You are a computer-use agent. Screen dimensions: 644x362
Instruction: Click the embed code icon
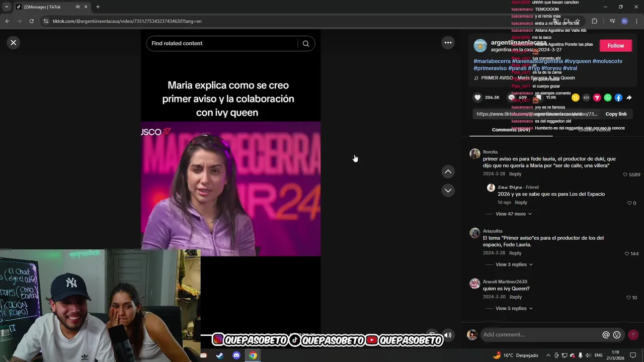pos(586,98)
